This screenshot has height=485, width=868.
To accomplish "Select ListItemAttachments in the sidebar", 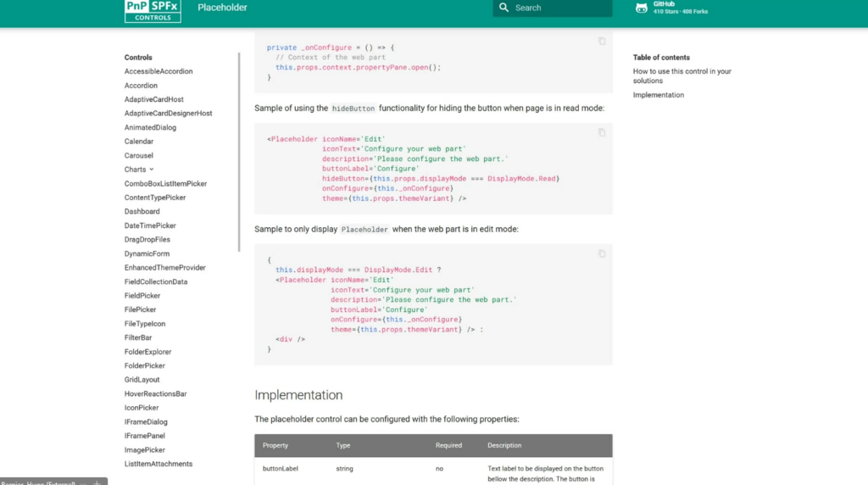I will click(159, 464).
